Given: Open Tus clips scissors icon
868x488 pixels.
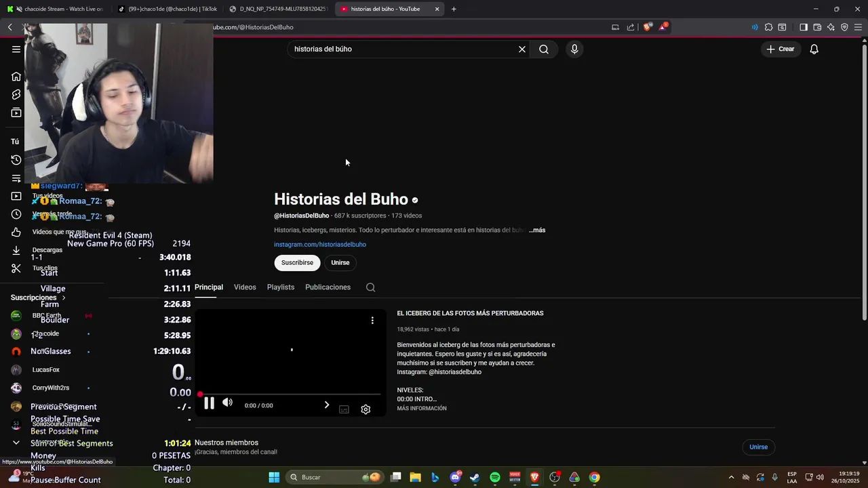Looking at the screenshot, I should 16,268.
